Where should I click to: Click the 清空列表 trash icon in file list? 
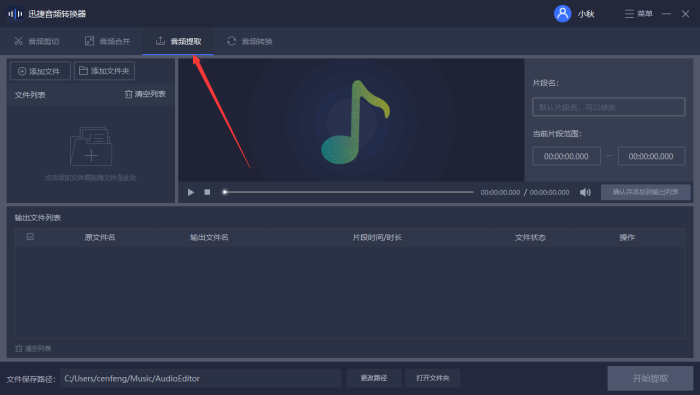[129, 94]
